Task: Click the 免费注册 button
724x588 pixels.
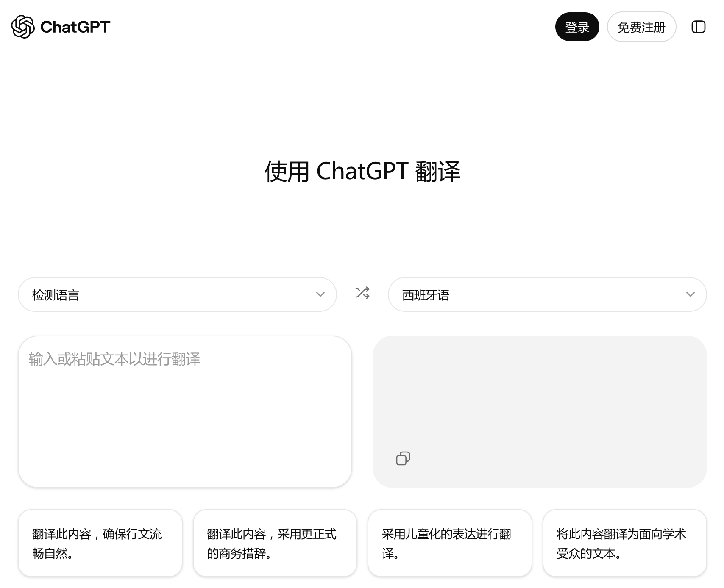Action: coord(641,27)
